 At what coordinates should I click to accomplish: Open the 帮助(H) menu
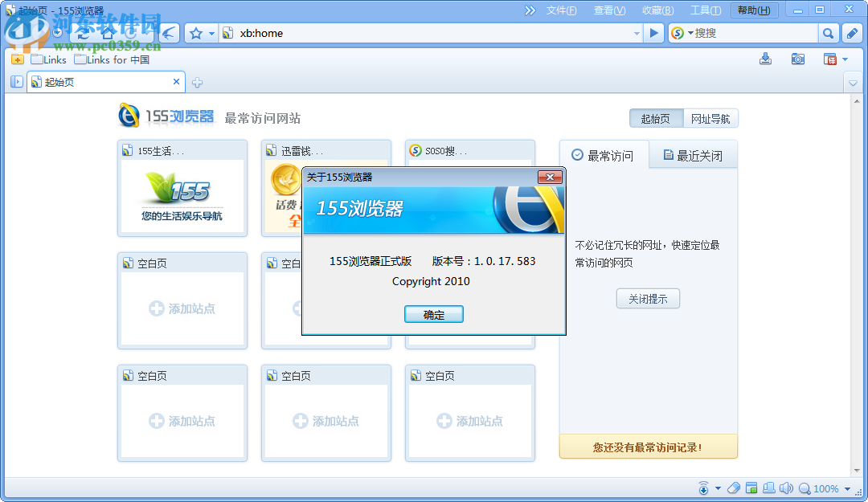click(754, 10)
